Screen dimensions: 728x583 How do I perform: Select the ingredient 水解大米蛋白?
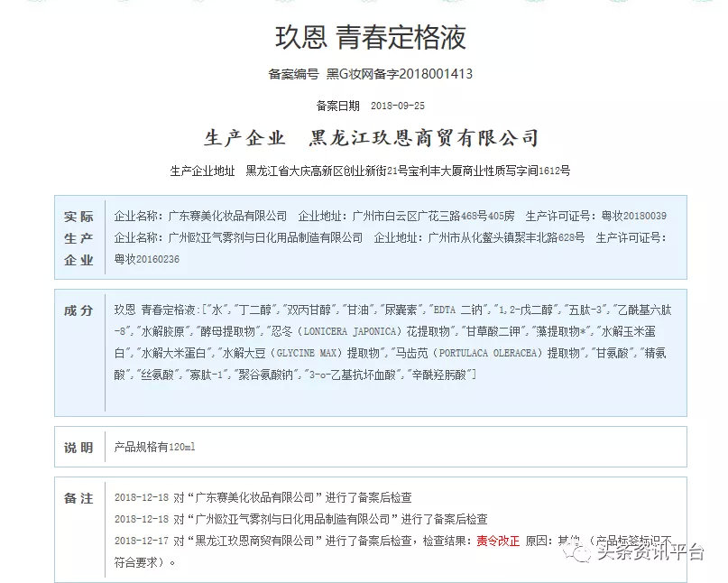point(173,353)
